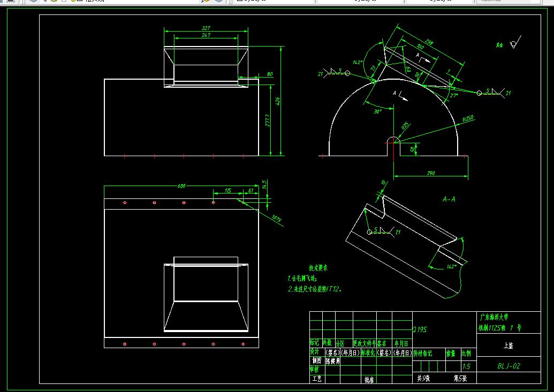Image resolution: width=554 pixels, height=392 pixels.
Task: Select the Q195 material text
Action: (x=420, y=329)
